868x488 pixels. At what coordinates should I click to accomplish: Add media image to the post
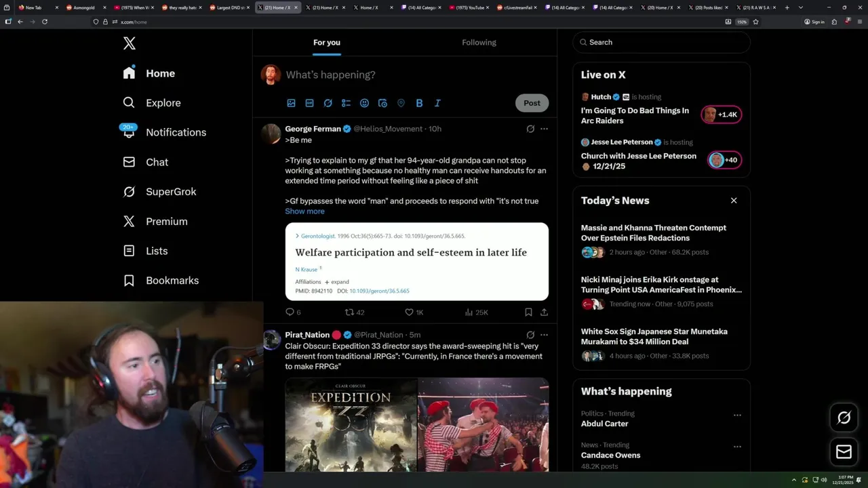(x=291, y=103)
